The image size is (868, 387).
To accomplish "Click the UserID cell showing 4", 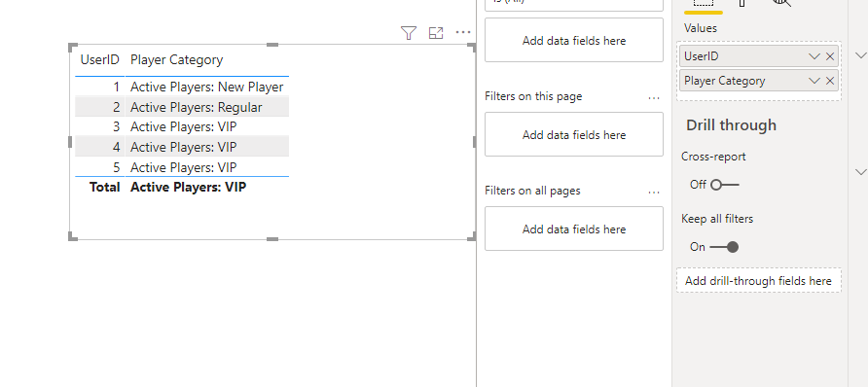I will click(99, 147).
